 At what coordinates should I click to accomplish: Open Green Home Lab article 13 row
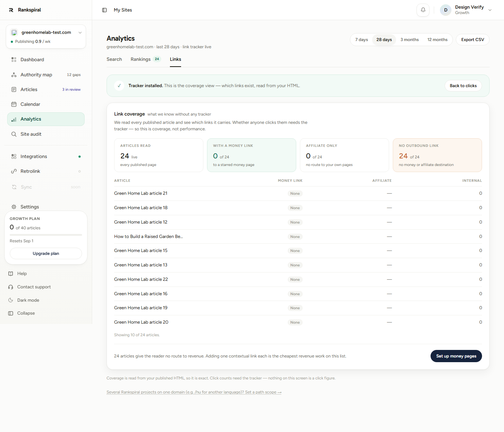298,265
